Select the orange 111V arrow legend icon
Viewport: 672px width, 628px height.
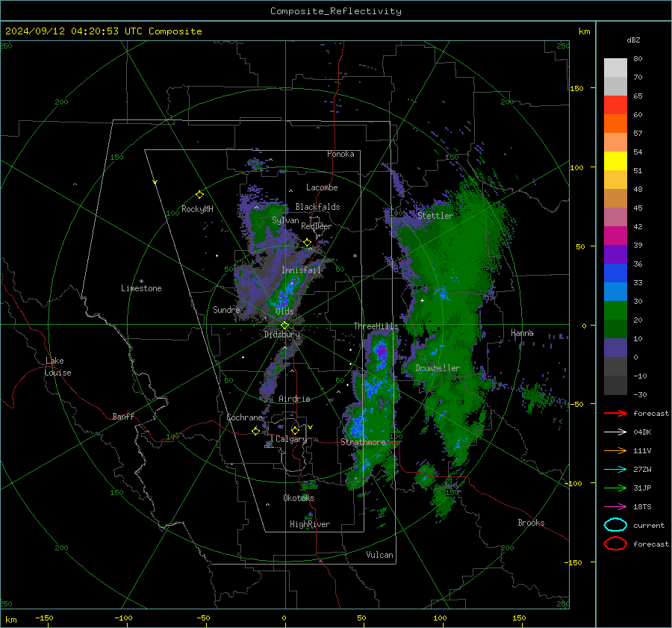[x=615, y=450]
